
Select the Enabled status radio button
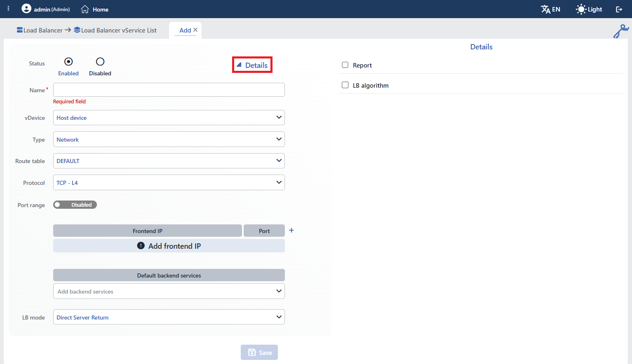coord(68,61)
